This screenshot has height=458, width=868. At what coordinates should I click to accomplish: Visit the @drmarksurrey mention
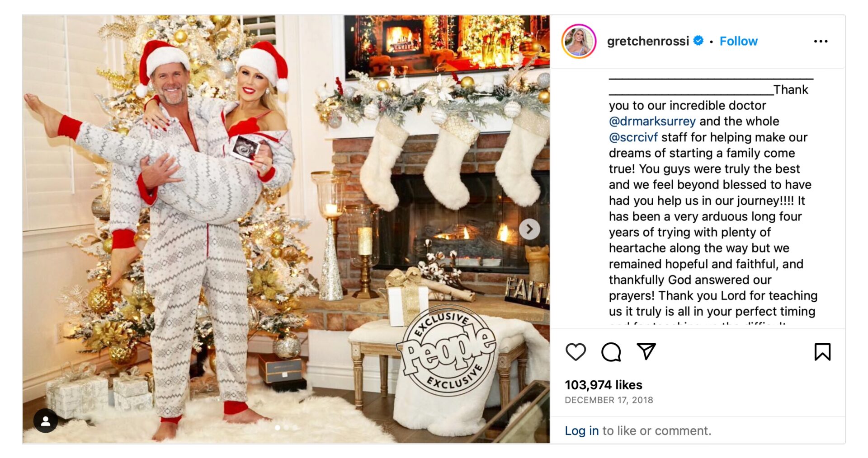[652, 121]
